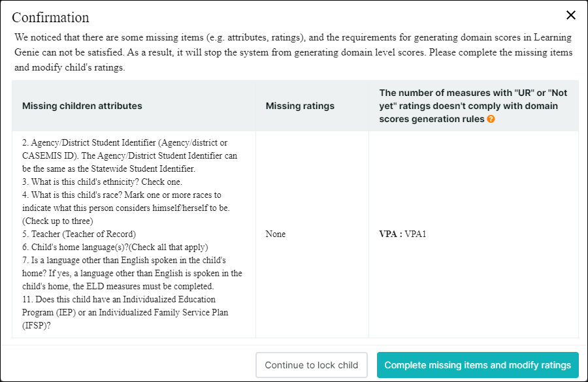Close the Confirmation dialog with the X
Viewport: 588px width, 382px height.
[x=570, y=15]
